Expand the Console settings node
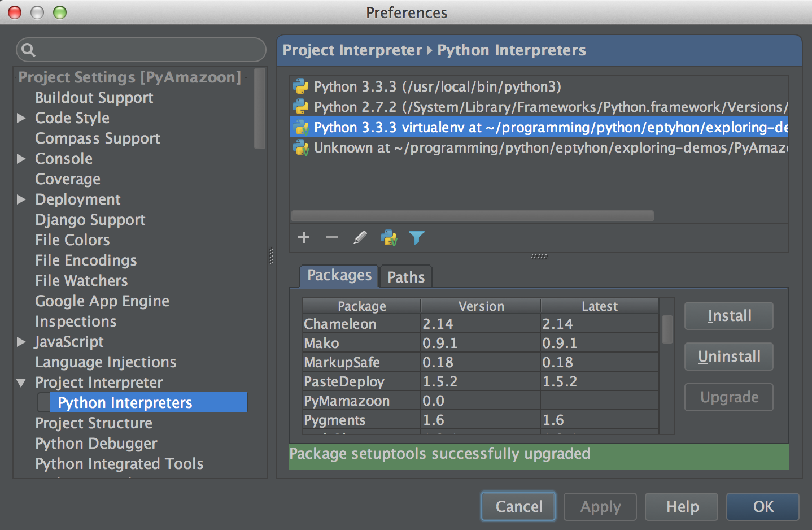 [x=21, y=159]
